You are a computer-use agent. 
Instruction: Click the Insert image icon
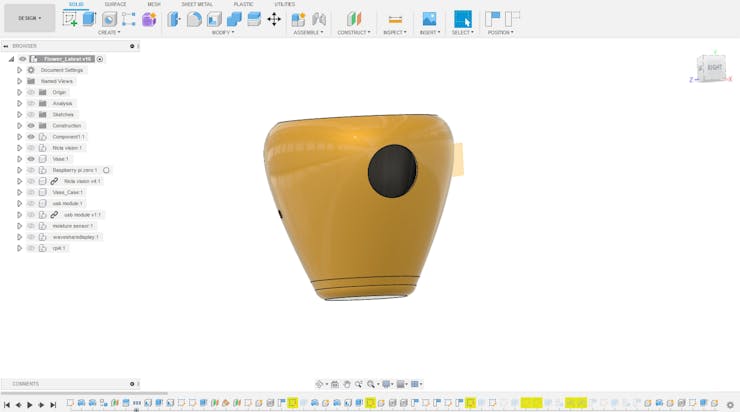tap(429, 19)
